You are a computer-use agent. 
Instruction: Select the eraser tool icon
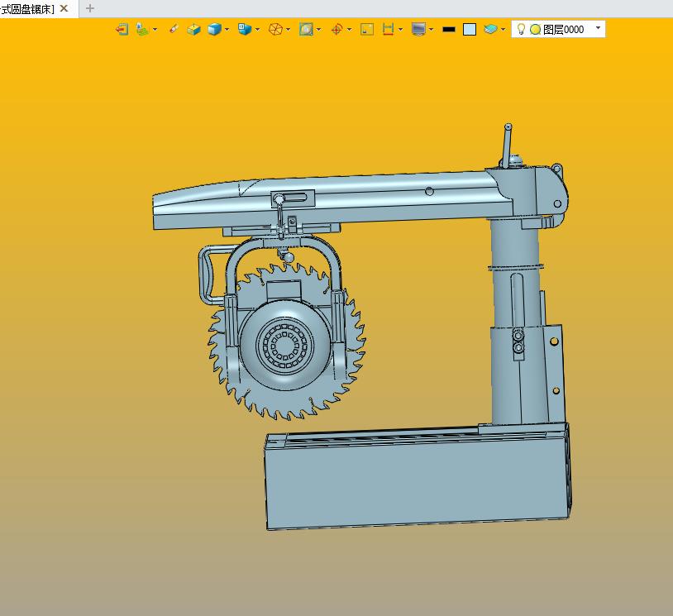point(174,29)
